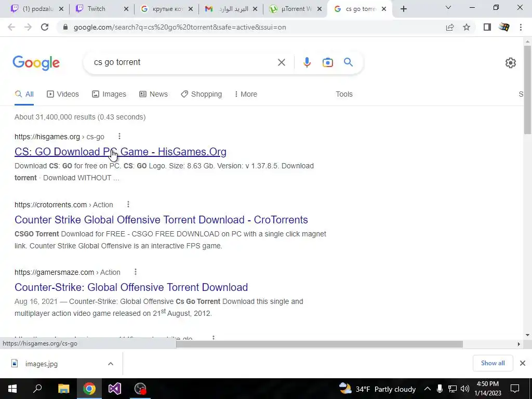Clear the search box with X icon
Screen dimensions: 532x399
pos(281,62)
